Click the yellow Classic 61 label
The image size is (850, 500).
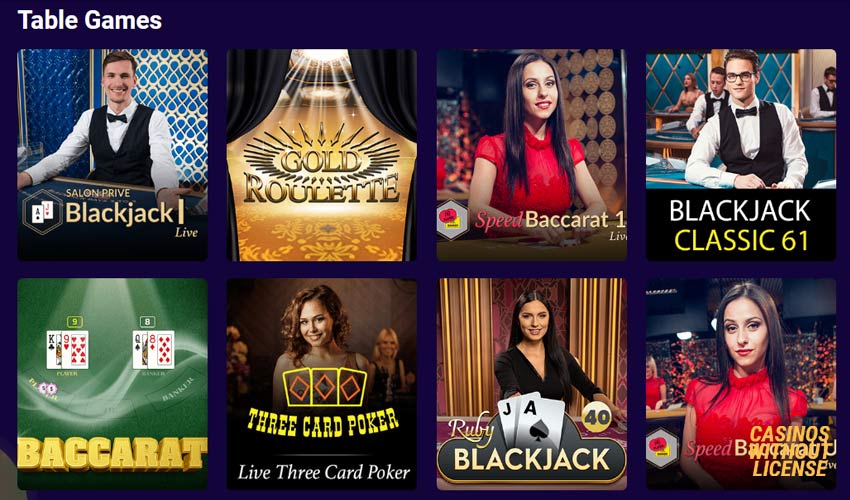(x=741, y=240)
